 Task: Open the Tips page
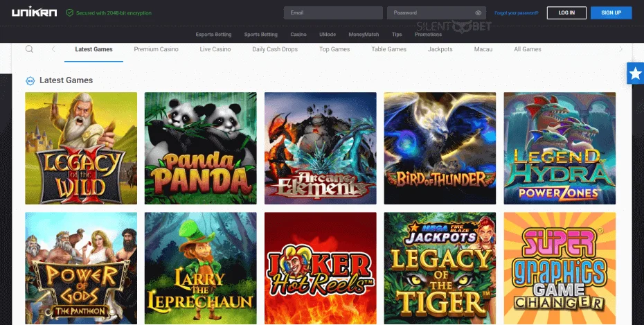pos(397,35)
